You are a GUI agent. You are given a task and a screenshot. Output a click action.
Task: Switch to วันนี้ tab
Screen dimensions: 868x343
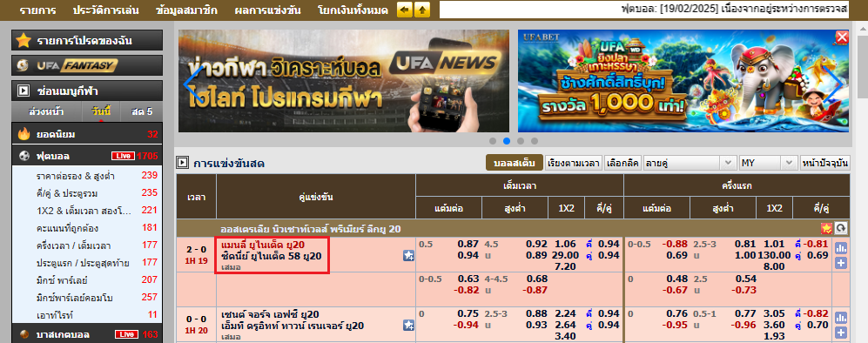click(101, 111)
